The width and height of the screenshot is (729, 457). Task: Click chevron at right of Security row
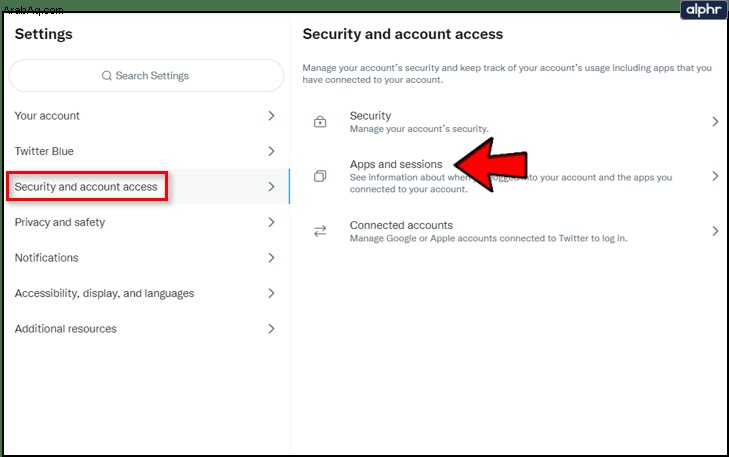coord(715,122)
